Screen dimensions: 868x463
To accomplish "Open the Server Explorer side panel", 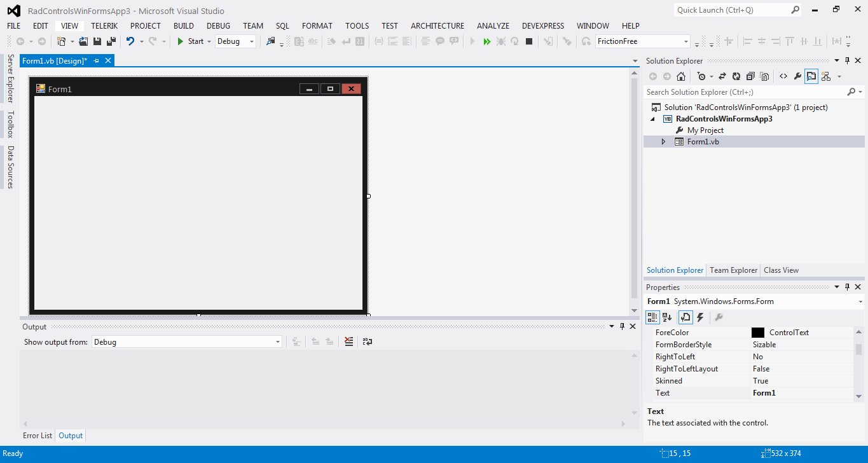I will [x=10, y=79].
